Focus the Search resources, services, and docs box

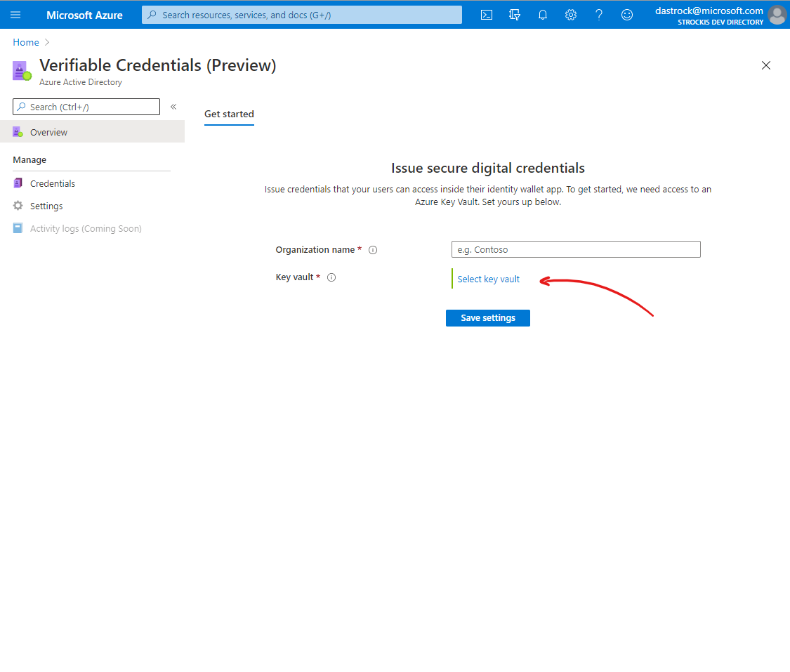click(302, 15)
